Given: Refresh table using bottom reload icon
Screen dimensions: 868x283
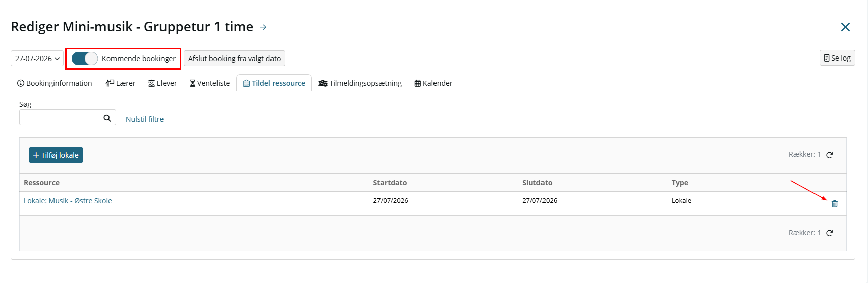Looking at the screenshot, I should click(829, 233).
